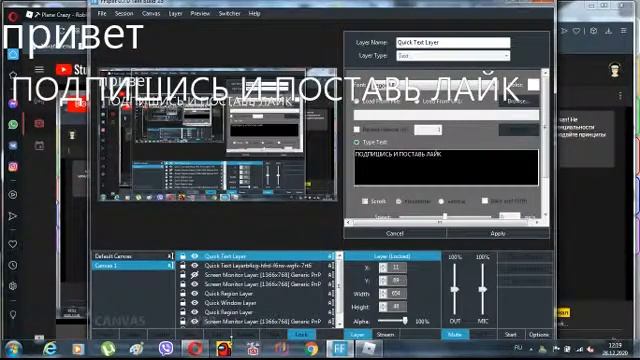The width and height of the screenshot is (640, 360).
Task: Click the lock icon of selected Quick Text Layer
Action: (183, 256)
